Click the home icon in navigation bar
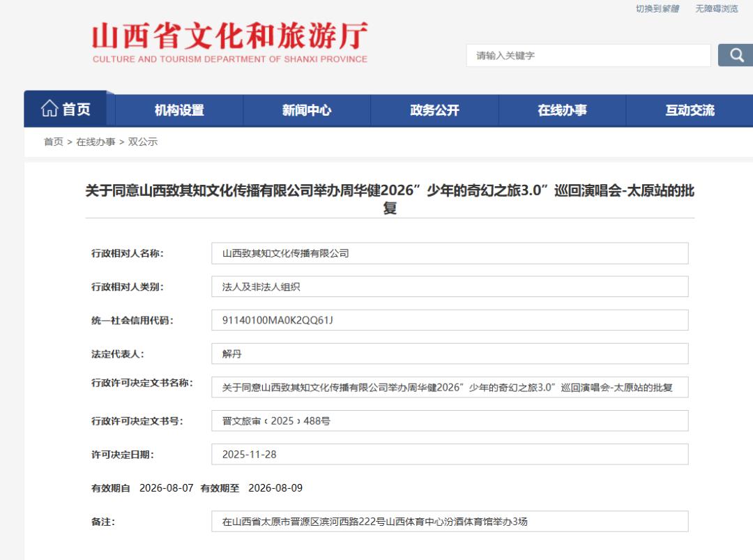 click(50, 109)
